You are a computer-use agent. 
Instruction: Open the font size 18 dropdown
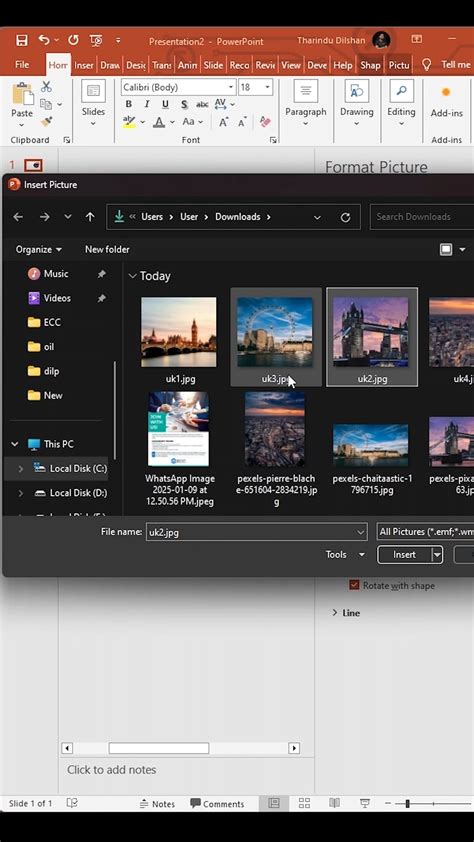pos(267,87)
